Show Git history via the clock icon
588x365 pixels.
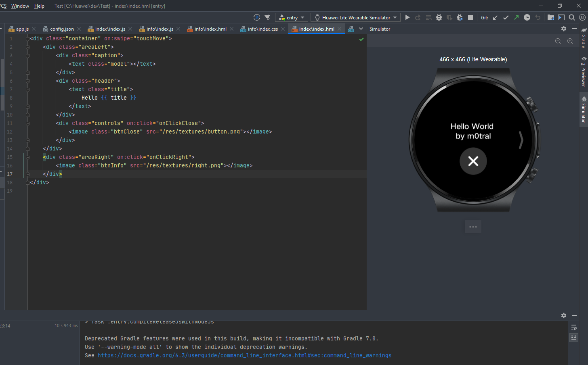click(527, 17)
